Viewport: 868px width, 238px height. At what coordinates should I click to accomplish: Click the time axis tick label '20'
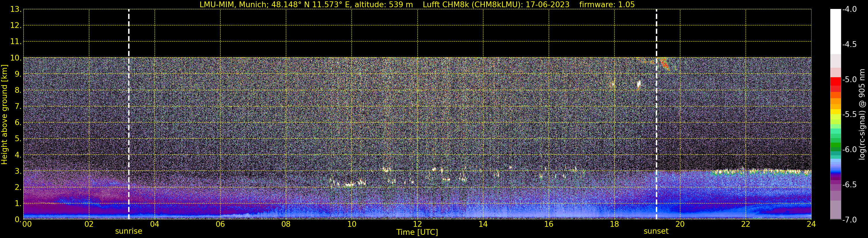pyautogui.click(x=680, y=224)
